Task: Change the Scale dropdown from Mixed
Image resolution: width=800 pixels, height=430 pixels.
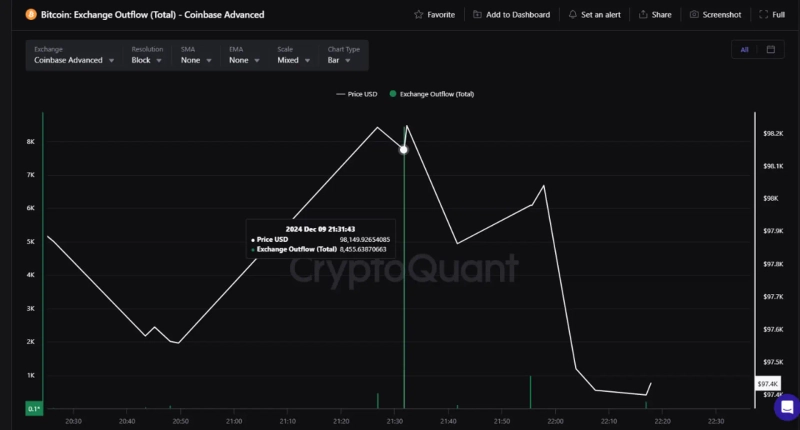Action: pos(294,60)
